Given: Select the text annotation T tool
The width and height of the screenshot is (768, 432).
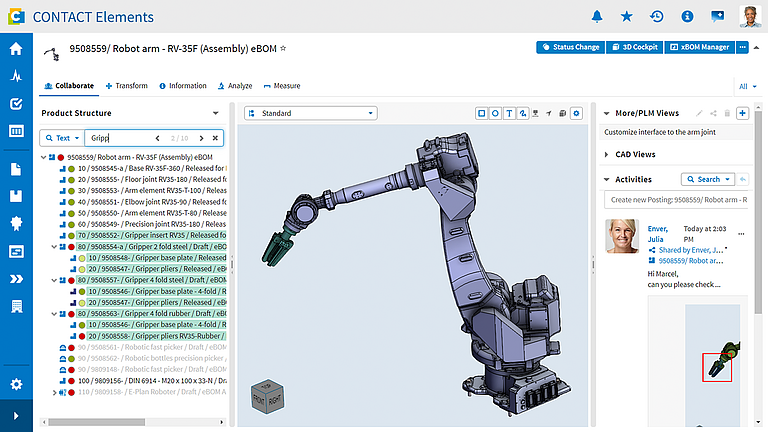Looking at the screenshot, I should (x=509, y=113).
